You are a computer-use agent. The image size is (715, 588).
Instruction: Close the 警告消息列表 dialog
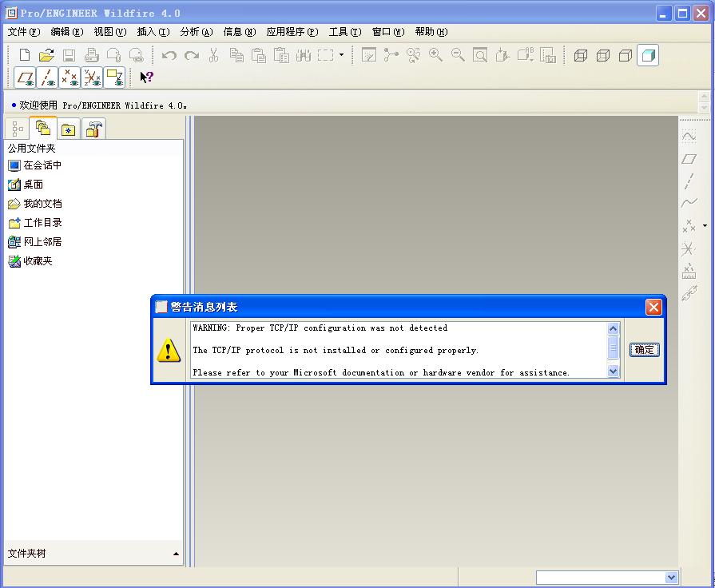[x=653, y=307]
